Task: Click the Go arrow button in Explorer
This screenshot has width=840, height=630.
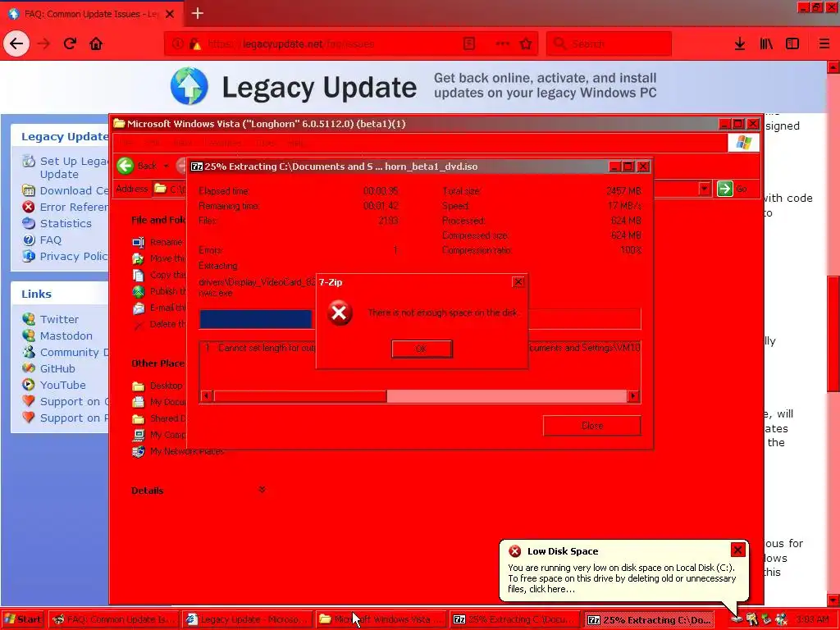Action: (x=725, y=189)
